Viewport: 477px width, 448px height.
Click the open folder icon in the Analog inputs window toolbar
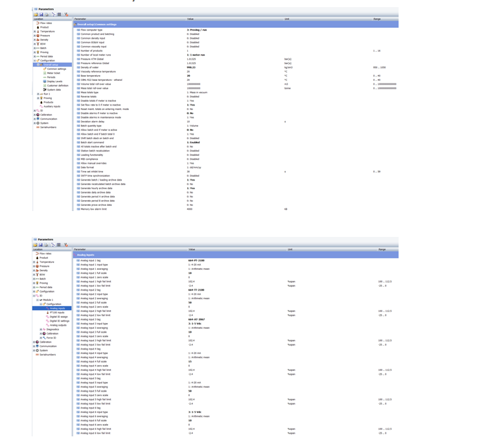point(35,245)
